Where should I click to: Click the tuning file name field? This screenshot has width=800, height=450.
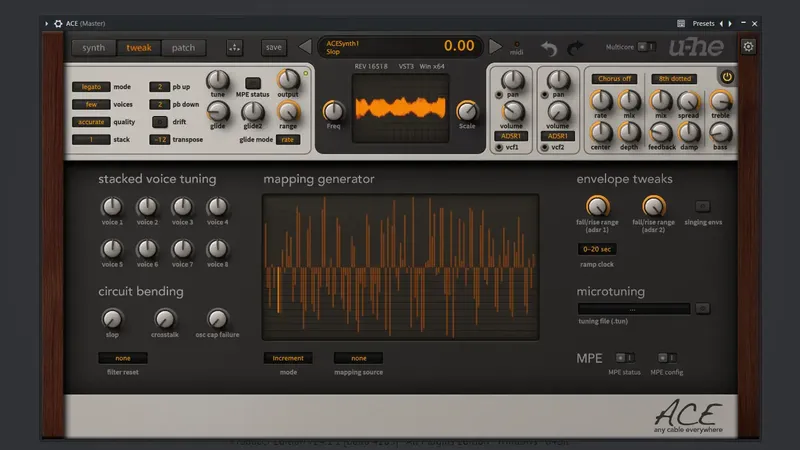pyautogui.click(x=634, y=309)
